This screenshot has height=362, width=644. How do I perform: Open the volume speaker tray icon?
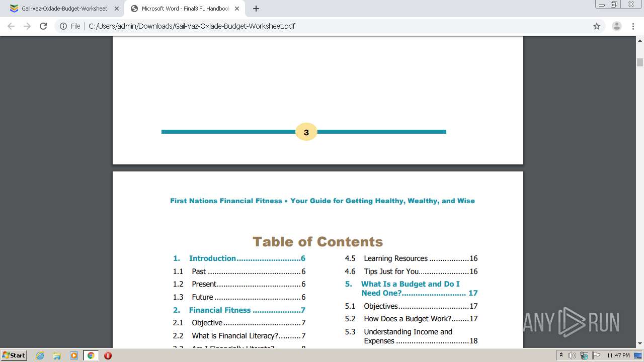tap(572, 355)
